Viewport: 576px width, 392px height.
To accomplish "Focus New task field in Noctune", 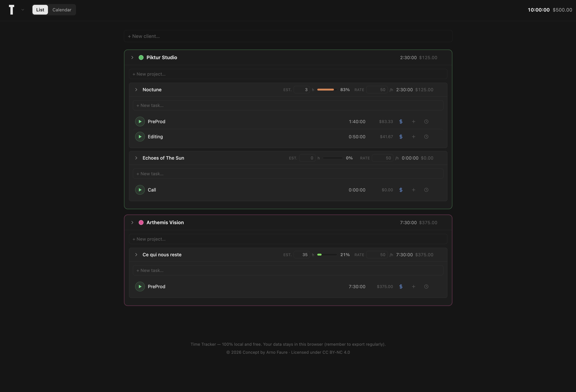I will pos(288,105).
